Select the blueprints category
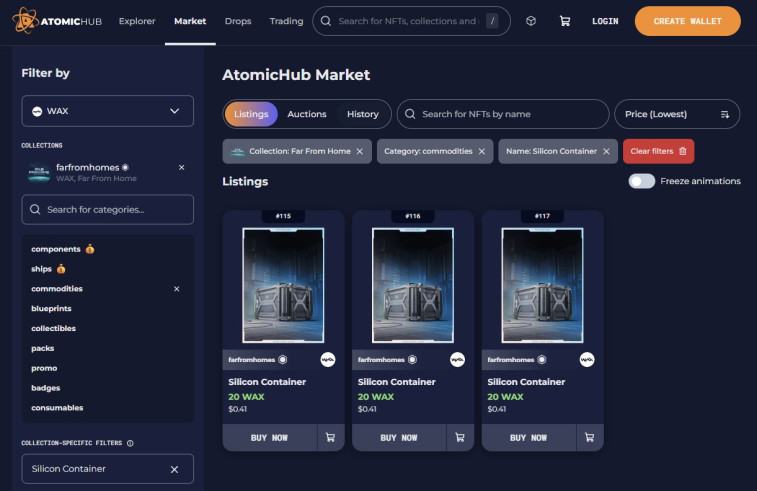 click(51, 309)
